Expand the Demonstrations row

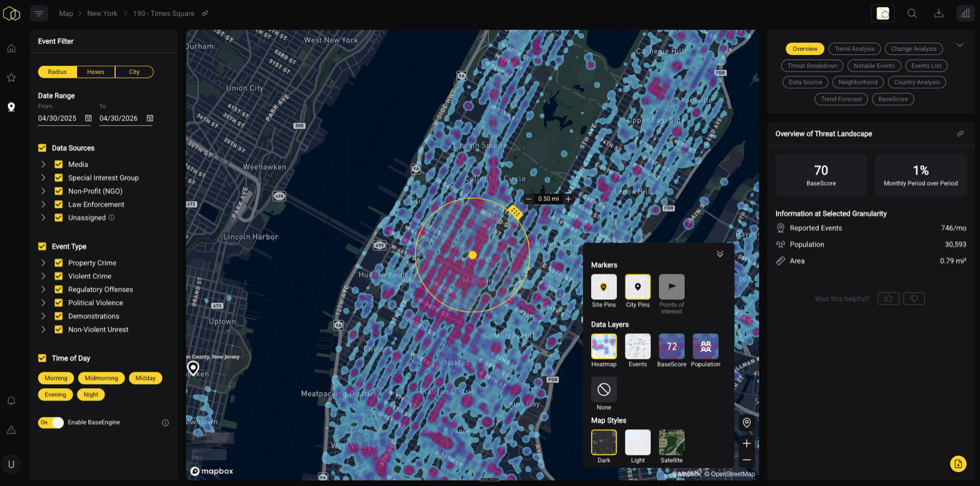click(x=43, y=316)
